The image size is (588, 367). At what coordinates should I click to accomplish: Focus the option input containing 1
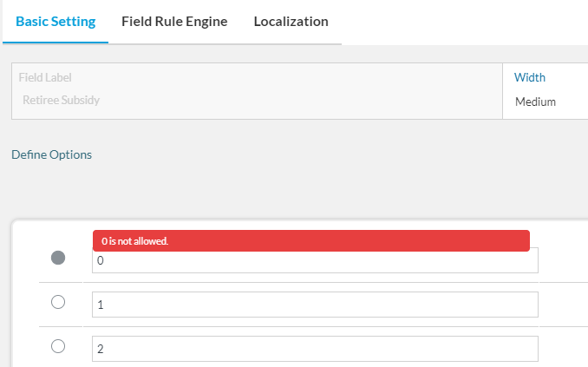click(x=315, y=305)
